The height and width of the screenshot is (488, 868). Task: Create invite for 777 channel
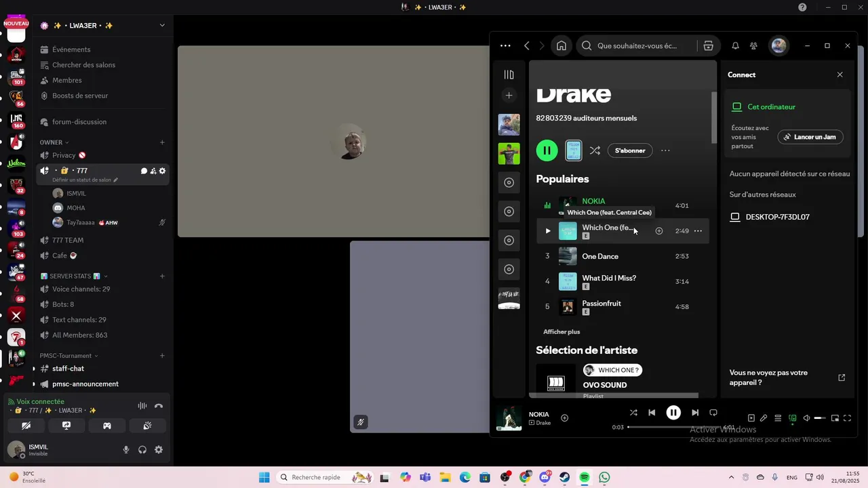[x=153, y=171]
